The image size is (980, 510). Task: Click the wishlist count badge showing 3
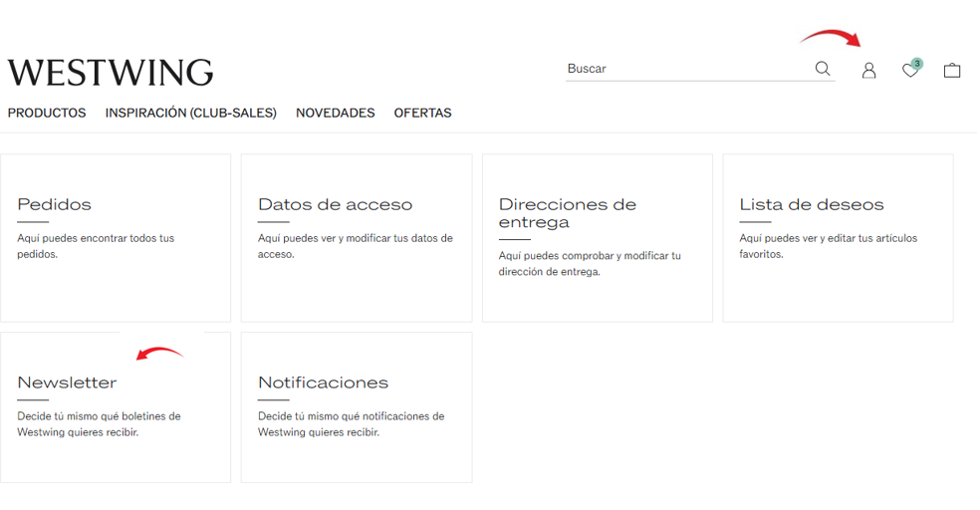click(x=917, y=63)
